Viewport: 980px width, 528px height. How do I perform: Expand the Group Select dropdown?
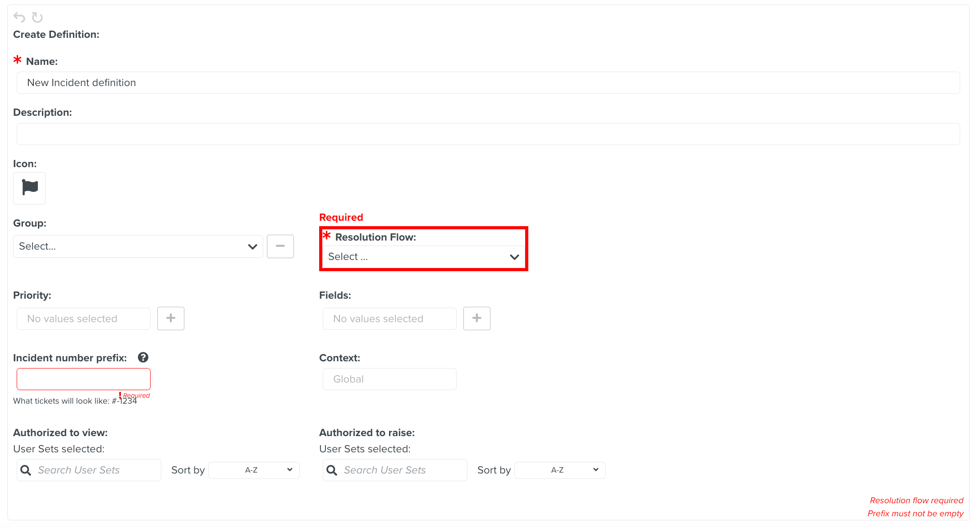point(137,246)
